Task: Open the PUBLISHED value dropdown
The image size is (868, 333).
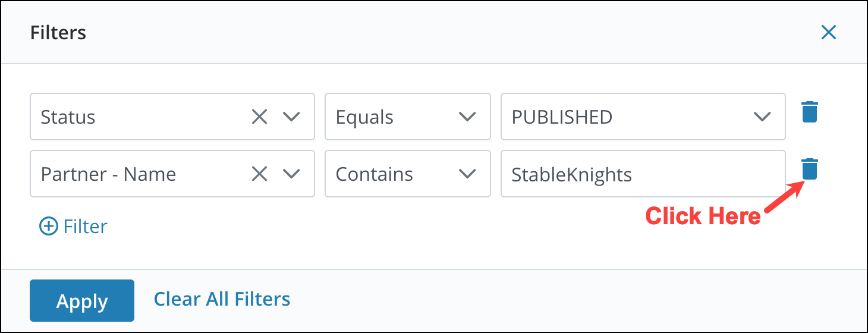Action: (x=643, y=117)
